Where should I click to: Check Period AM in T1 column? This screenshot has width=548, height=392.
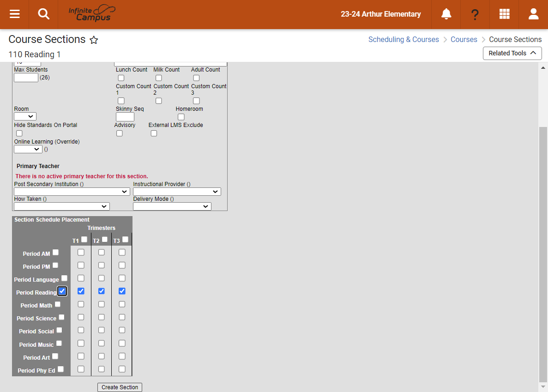click(81, 252)
